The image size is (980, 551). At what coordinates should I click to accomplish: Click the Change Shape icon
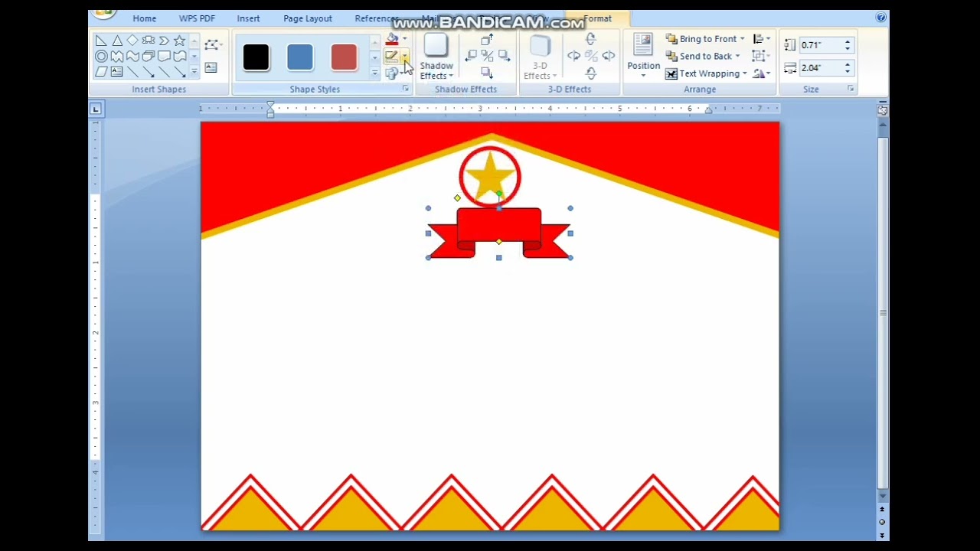point(392,73)
